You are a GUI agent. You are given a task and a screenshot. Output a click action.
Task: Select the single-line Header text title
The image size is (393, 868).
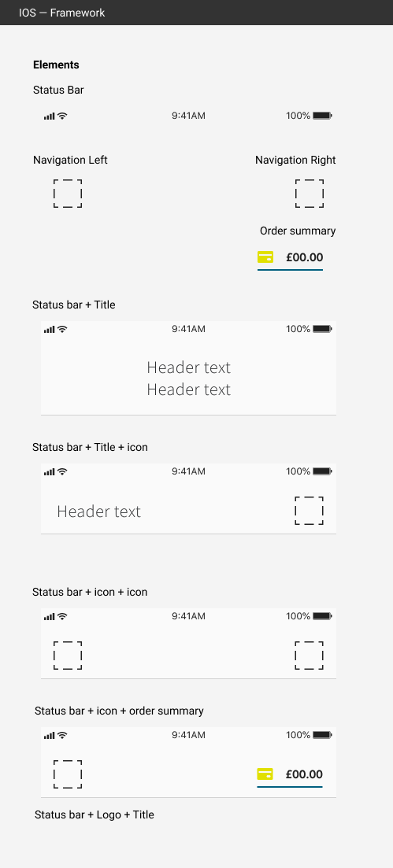[x=98, y=511]
